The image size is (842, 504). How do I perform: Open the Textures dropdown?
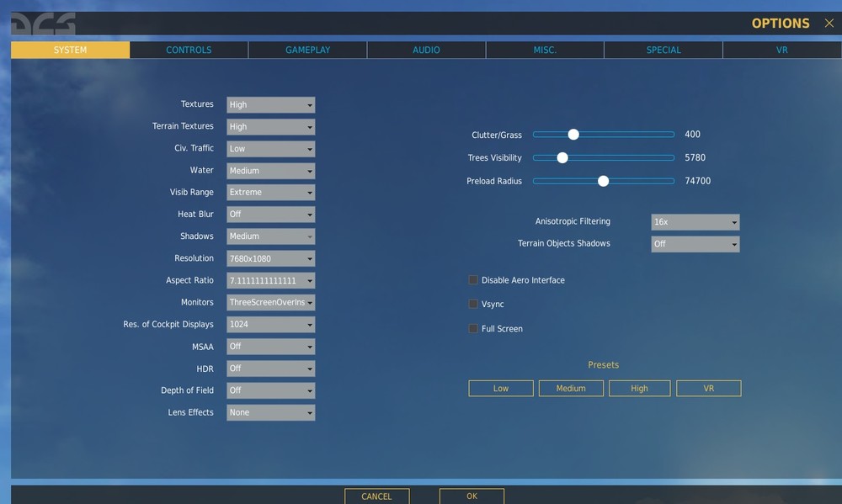[270, 104]
